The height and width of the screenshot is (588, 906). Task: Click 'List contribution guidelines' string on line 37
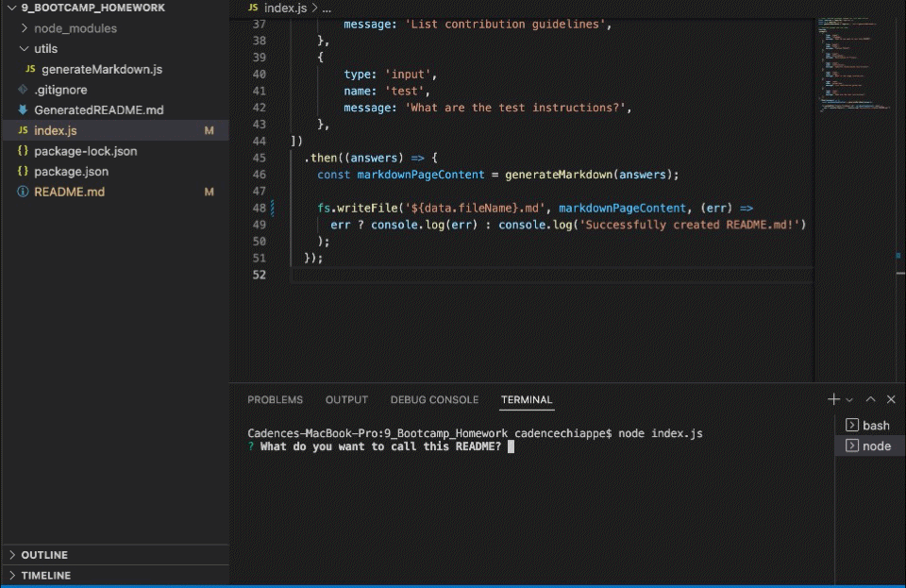(x=506, y=25)
